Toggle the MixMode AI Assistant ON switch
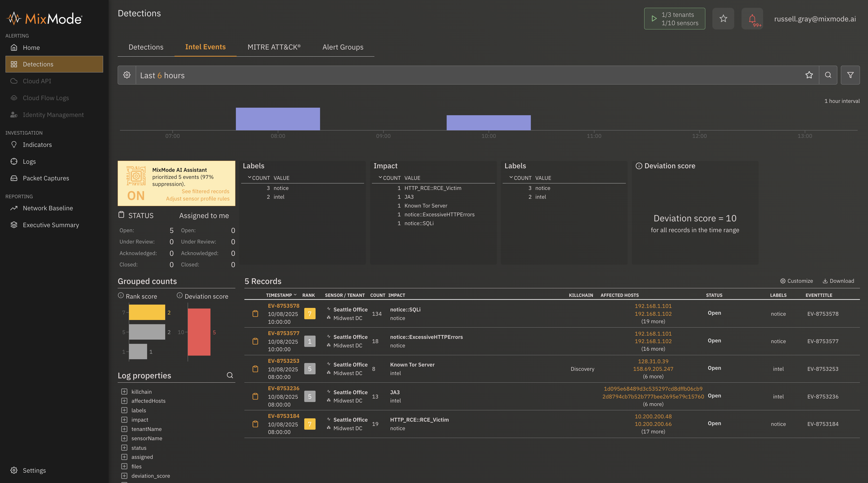 [x=136, y=196]
